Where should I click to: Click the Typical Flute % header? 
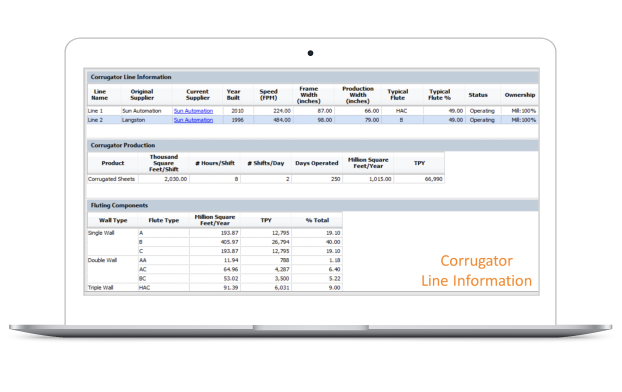(x=440, y=95)
